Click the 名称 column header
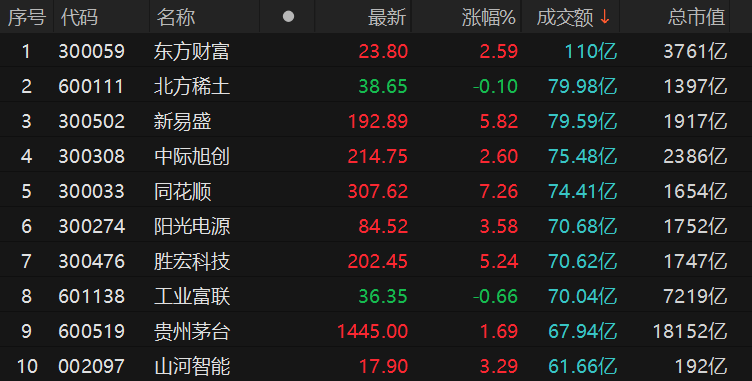 (176, 17)
